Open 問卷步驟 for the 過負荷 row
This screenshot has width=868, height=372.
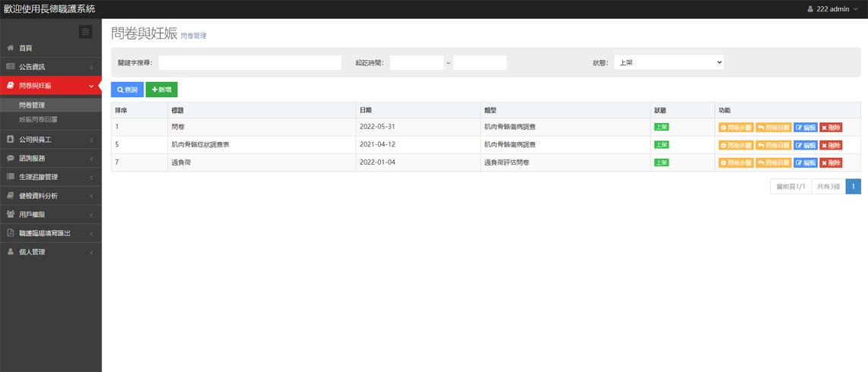(x=736, y=162)
